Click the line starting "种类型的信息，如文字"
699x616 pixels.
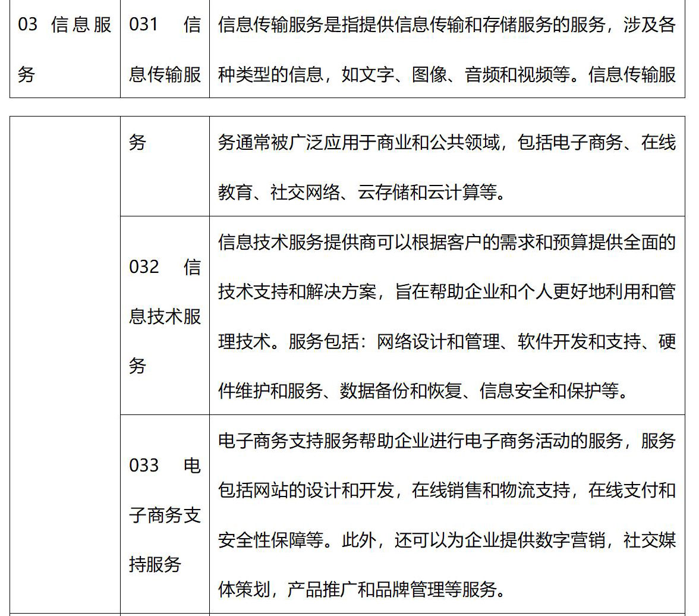(446, 75)
